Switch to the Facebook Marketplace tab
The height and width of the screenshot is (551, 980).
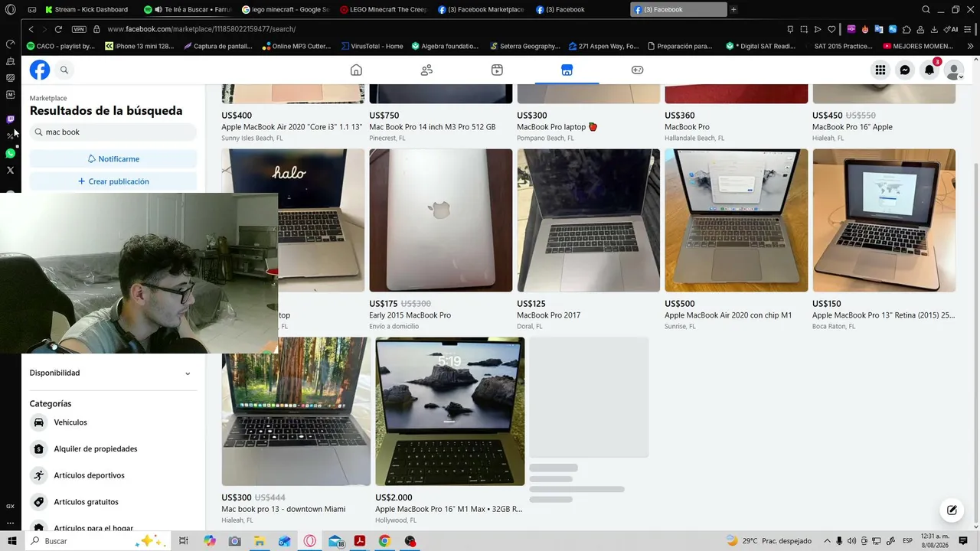coord(482,10)
